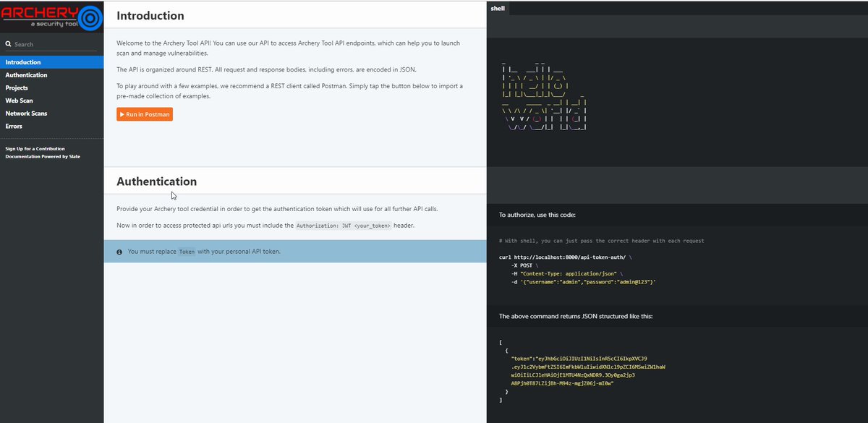Viewport: 868px width, 423px height.
Task: Click the Run in Postman button
Action: pos(144,114)
